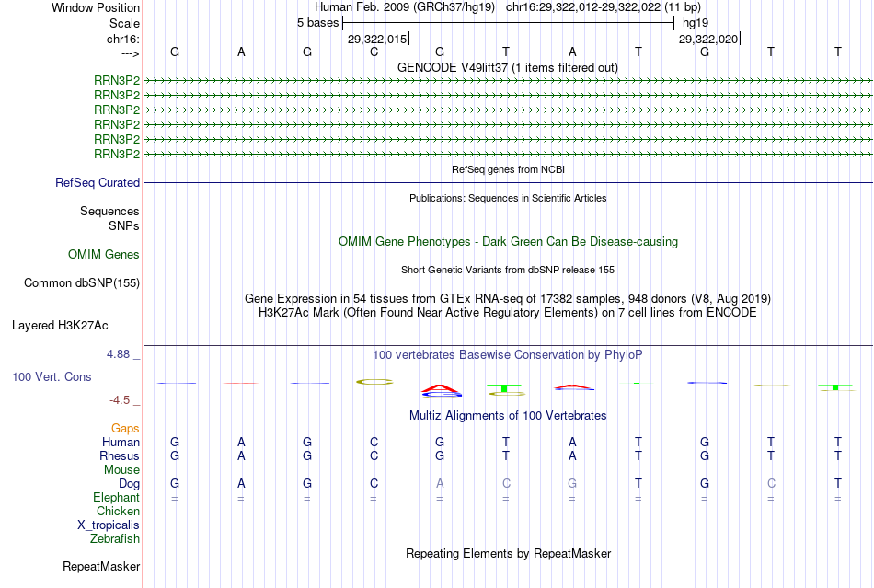Click the Human Feb. 2009 (GRCh37/hg19) title
Viewport: 874px width, 588px height.
point(404,7)
